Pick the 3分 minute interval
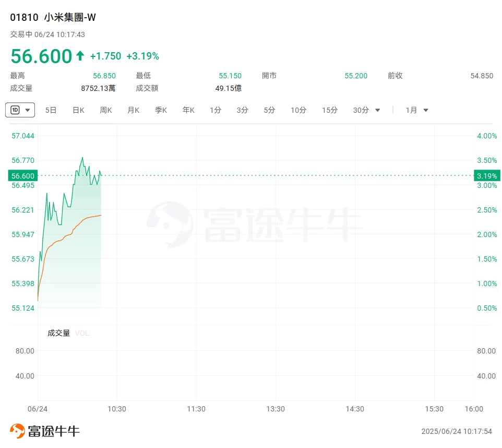This screenshot has width=502, height=448. 242,110
